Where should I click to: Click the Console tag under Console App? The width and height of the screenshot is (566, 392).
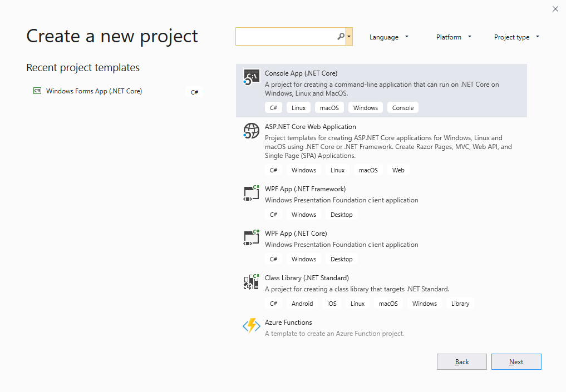[x=403, y=108]
